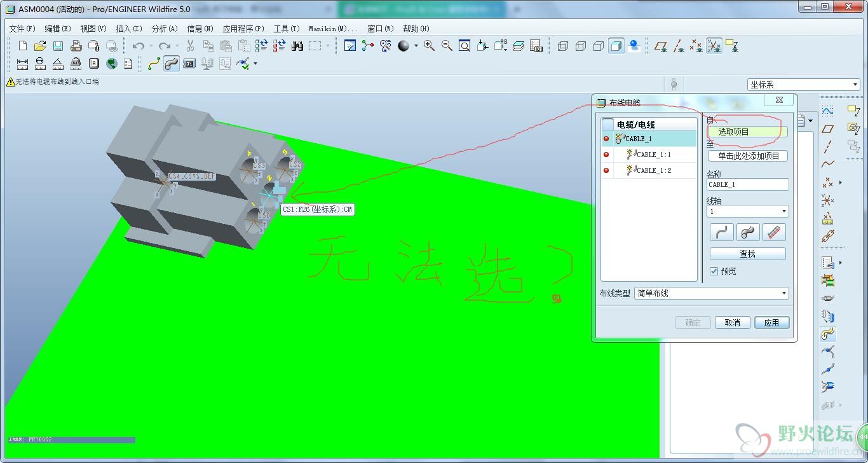The height and width of the screenshot is (463, 868).
Task: Create a new file with the blank page icon
Action: click(23, 46)
